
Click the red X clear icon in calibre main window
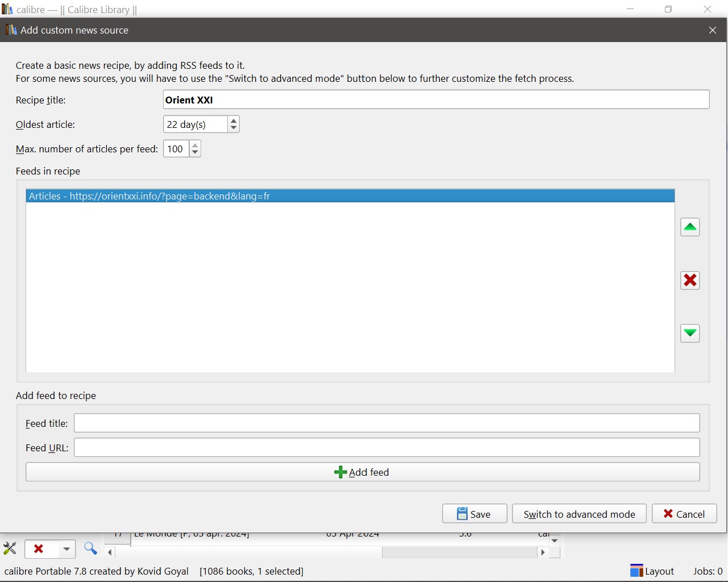39,549
